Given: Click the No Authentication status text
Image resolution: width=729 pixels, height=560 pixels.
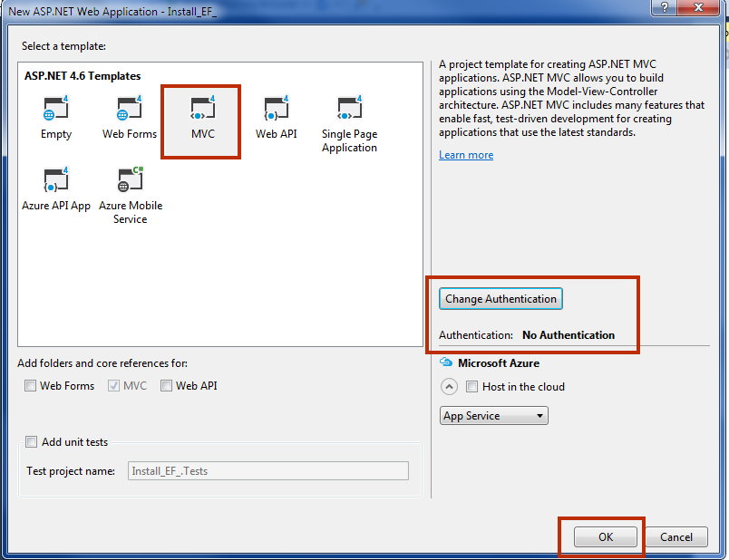Looking at the screenshot, I should pyautogui.click(x=569, y=335).
